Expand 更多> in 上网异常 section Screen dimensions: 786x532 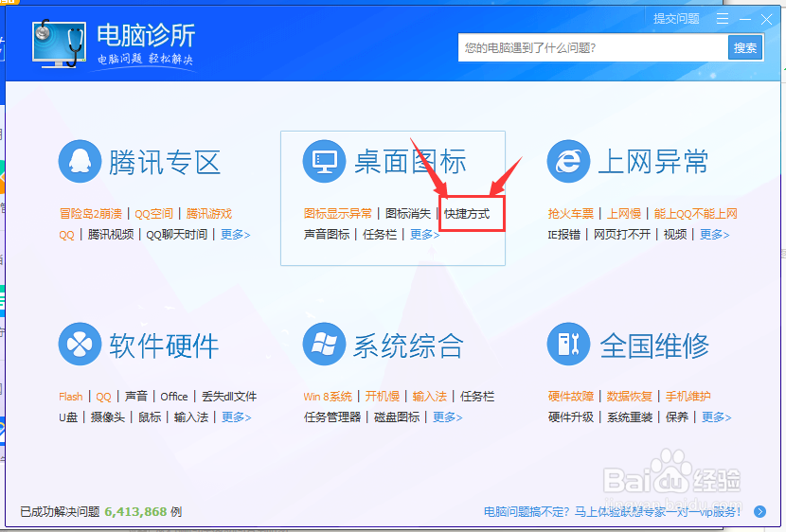715,235
